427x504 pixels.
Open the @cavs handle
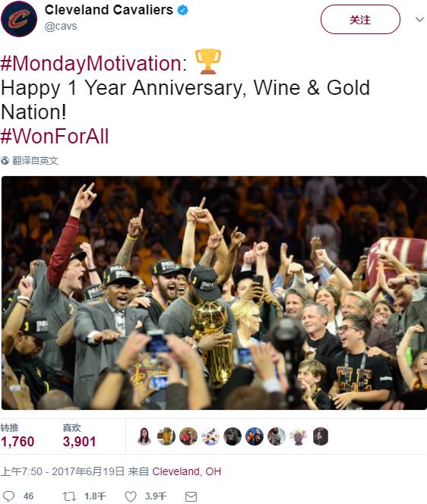pyautogui.click(x=61, y=26)
